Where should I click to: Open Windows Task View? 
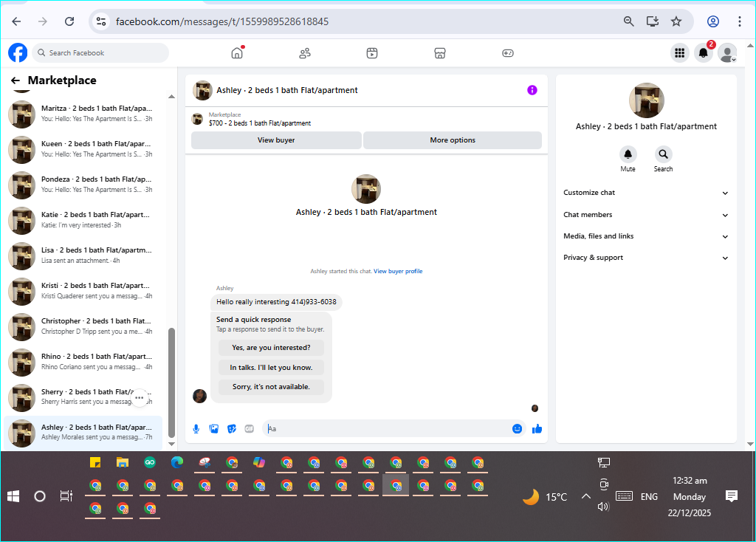[66, 496]
